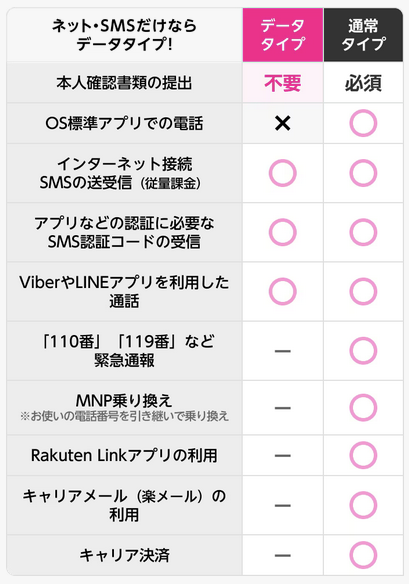The height and width of the screenshot is (584, 409).
Task: Click データタイプ circle in ViberやLINE row
Action: 283,291
